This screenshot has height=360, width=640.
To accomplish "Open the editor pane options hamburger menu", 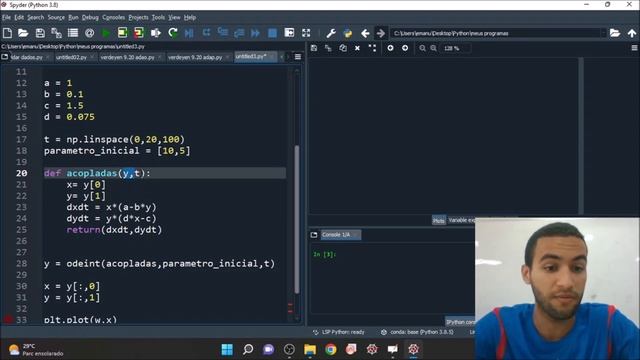I will (298, 57).
